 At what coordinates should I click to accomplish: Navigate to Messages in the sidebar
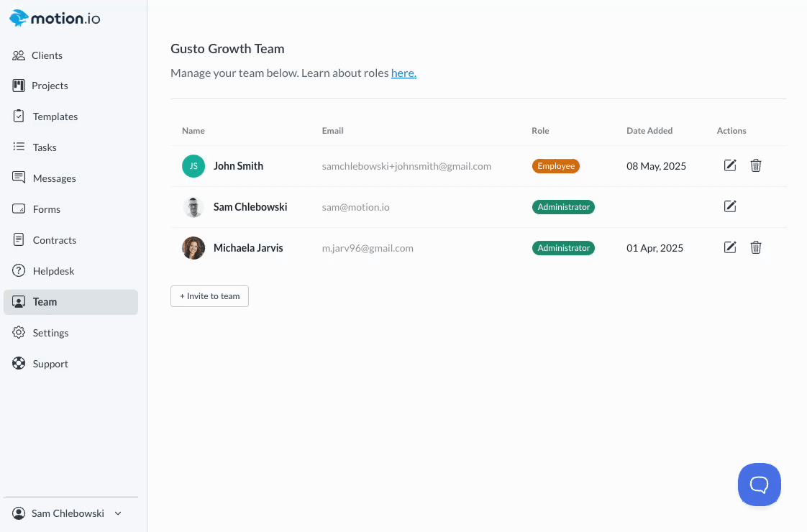coord(54,178)
